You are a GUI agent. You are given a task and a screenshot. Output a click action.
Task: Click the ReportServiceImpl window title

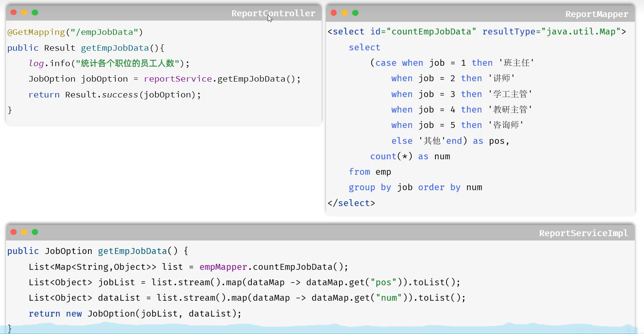583,233
